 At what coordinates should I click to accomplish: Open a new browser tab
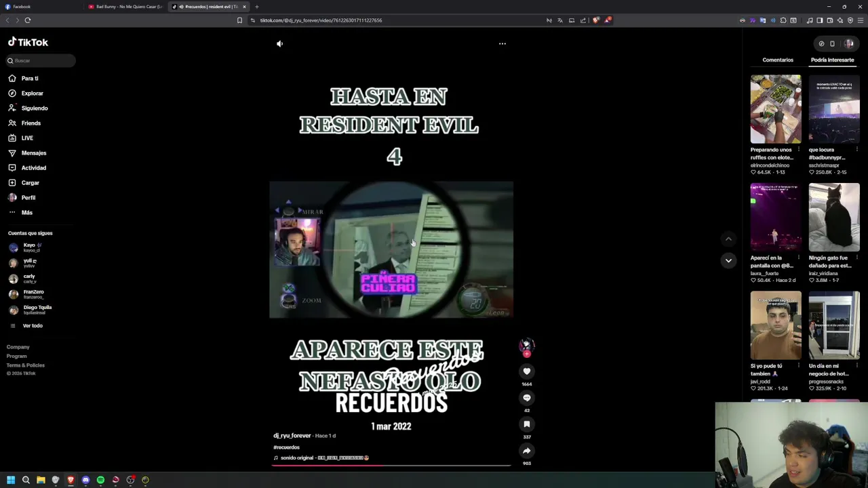point(257,7)
